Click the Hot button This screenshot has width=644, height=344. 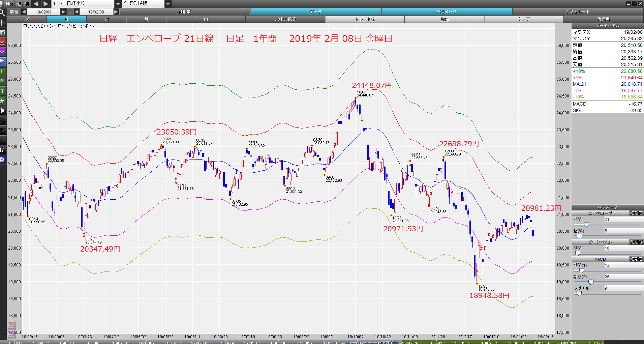pyautogui.click(x=9, y=4)
